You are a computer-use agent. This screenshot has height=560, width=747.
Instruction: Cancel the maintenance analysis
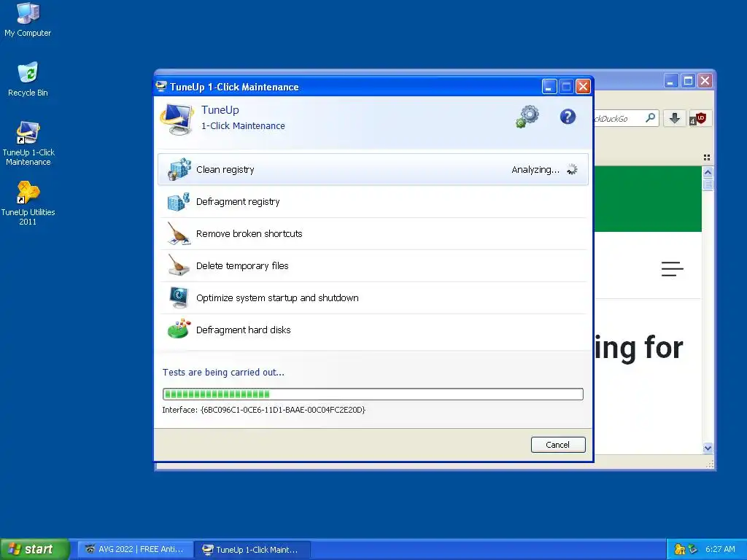pyautogui.click(x=558, y=445)
